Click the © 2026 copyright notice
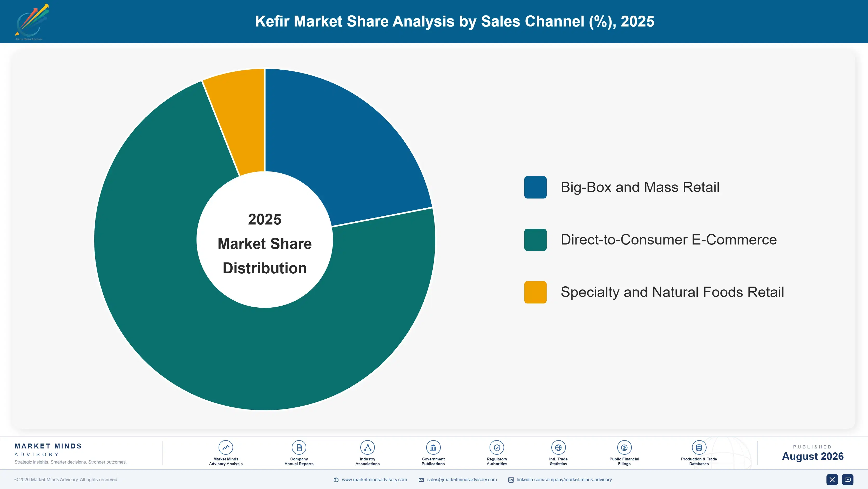 (66, 480)
